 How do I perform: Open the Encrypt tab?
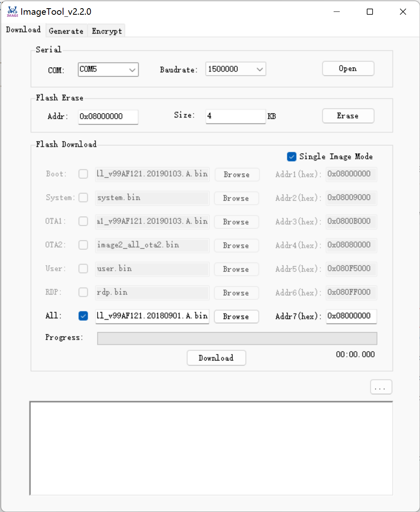(106, 31)
